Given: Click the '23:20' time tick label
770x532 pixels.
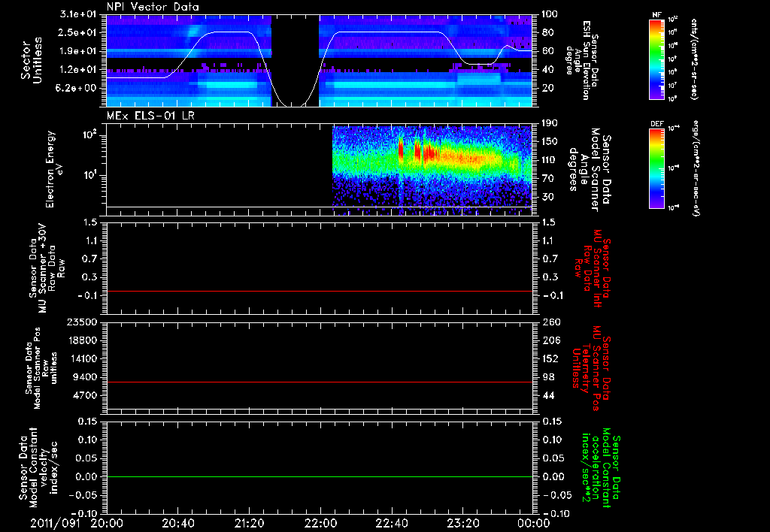Looking at the screenshot, I should [x=462, y=523].
